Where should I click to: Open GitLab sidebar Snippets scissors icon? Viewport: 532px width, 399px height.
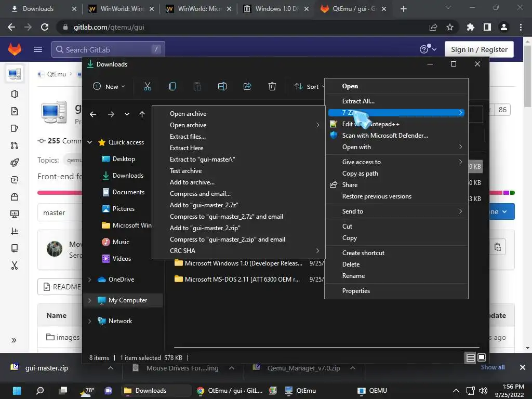[x=14, y=265]
